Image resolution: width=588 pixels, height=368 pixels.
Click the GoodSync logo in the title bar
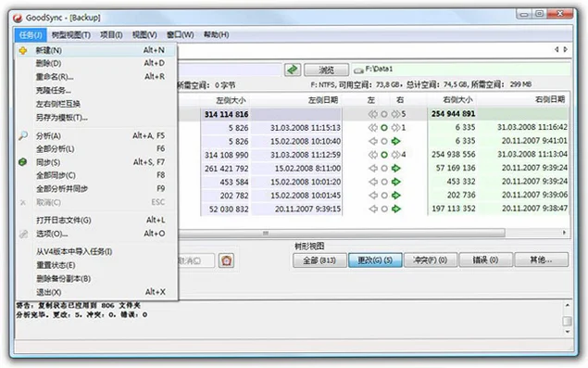pos(18,18)
